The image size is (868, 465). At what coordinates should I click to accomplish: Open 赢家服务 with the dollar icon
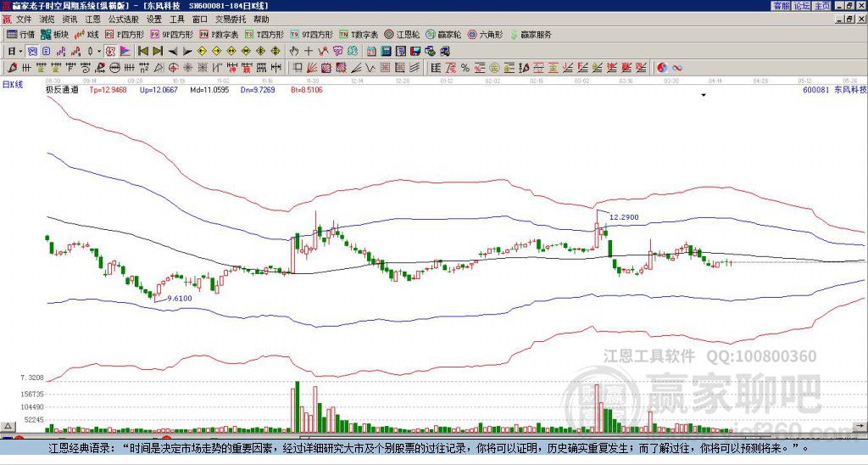click(x=531, y=34)
